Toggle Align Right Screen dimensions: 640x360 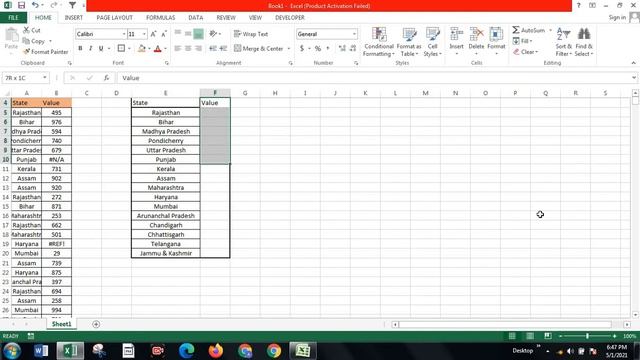[x=198, y=49]
